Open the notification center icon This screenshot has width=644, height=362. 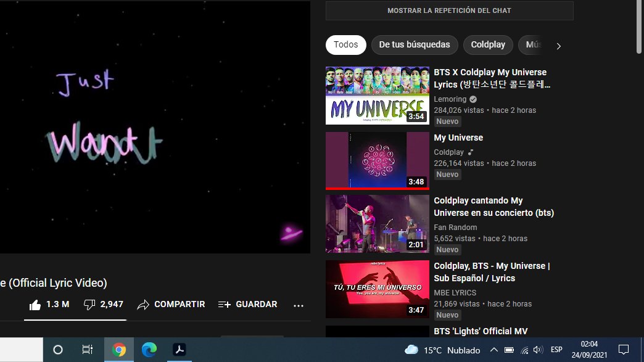point(624,350)
